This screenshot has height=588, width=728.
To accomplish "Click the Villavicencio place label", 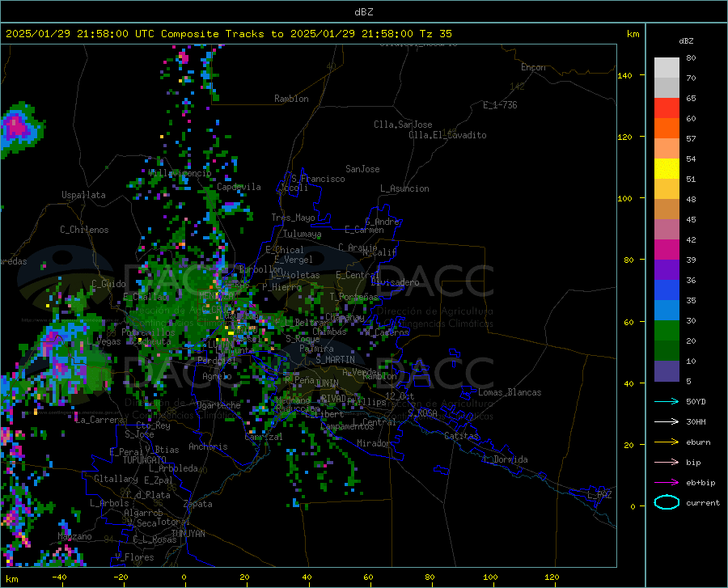I will coord(180,172).
